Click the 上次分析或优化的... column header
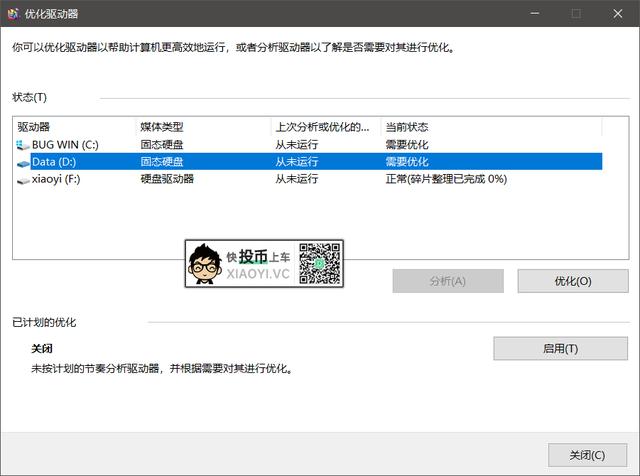 click(x=326, y=127)
